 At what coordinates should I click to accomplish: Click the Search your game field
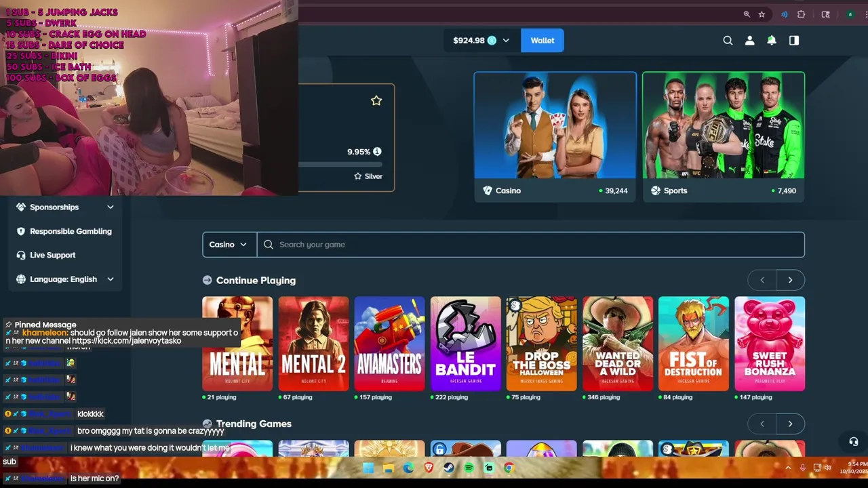[531, 245]
